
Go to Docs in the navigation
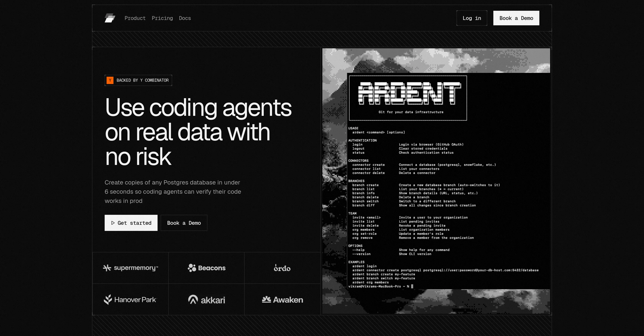click(x=185, y=18)
